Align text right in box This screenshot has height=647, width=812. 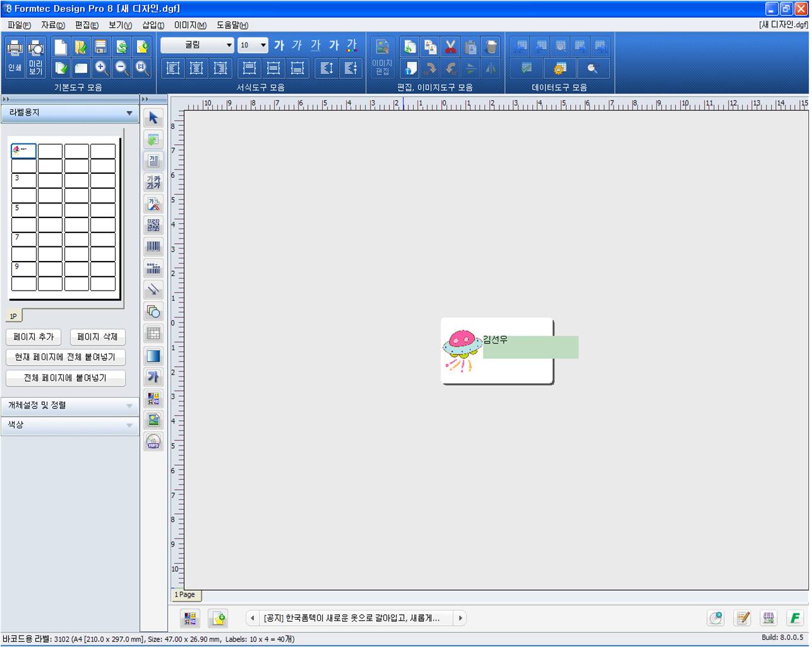click(220, 68)
